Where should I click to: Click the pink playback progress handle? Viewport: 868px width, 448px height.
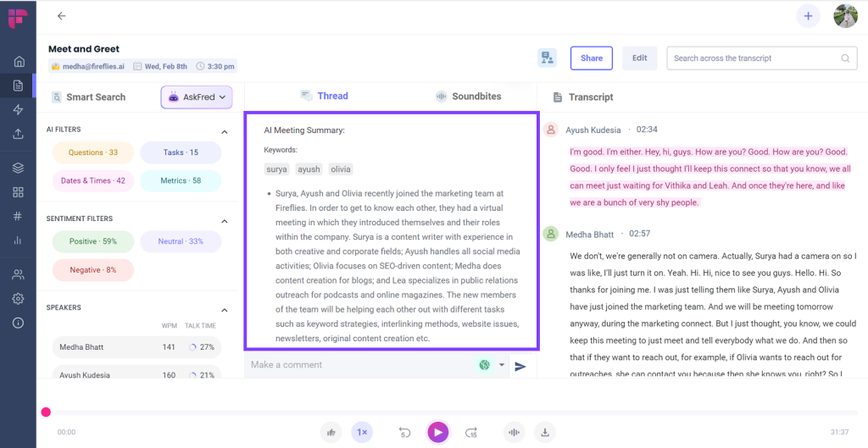click(x=46, y=412)
